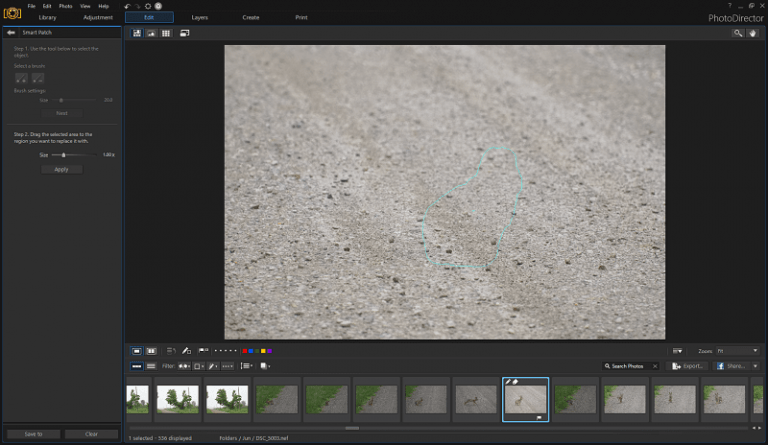Viewport: 768px width, 445px height.
Task: Switch to the Layers tab
Action: point(199,18)
